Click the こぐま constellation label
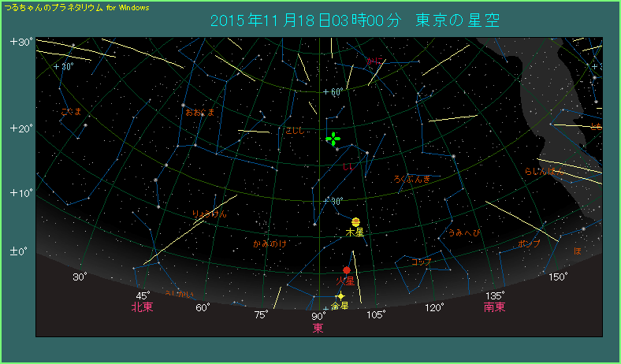Viewport: 621px width, 364px height. pos(71,112)
